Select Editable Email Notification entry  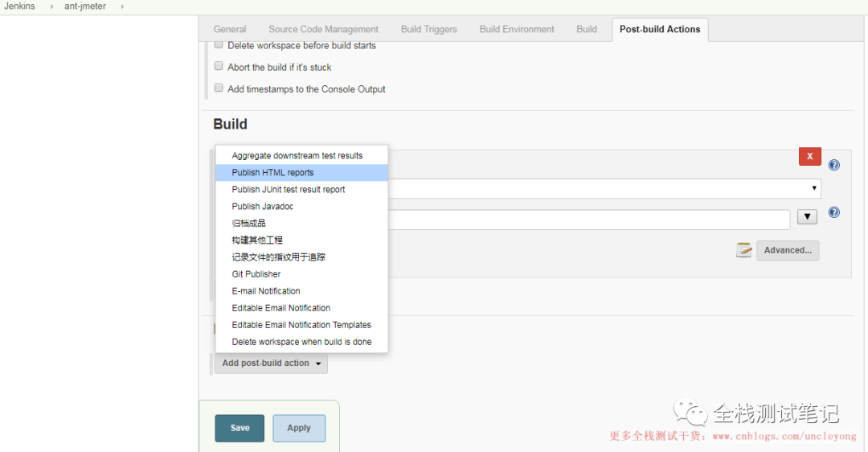pos(301,308)
